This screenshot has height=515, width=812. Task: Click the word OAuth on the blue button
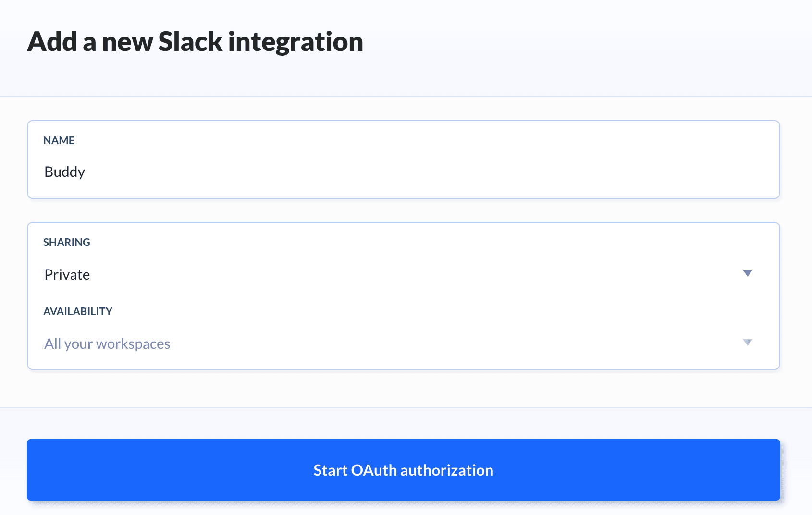coord(374,470)
